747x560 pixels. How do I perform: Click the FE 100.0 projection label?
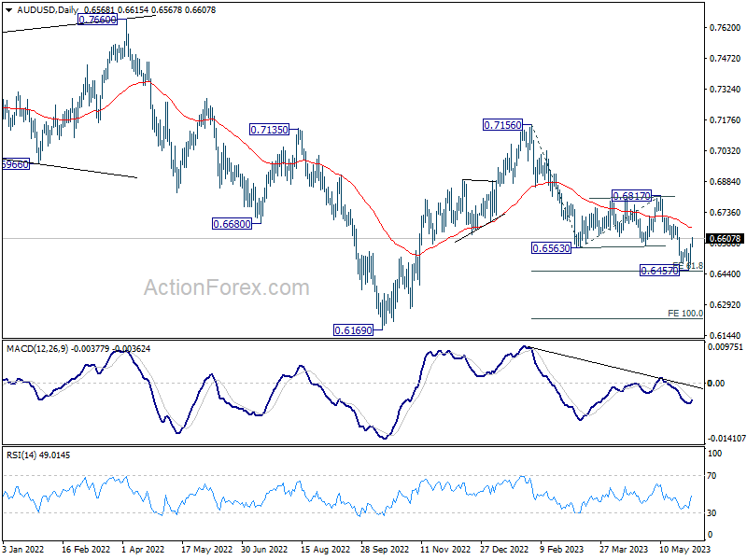click(685, 314)
